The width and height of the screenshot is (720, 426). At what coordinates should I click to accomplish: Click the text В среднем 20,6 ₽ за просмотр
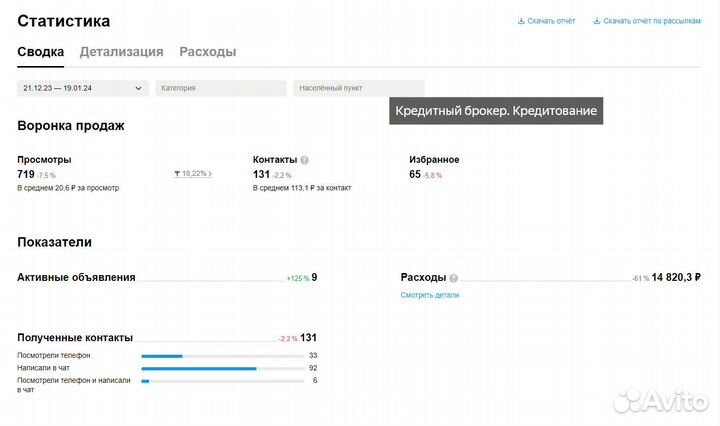tap(68, 188)
